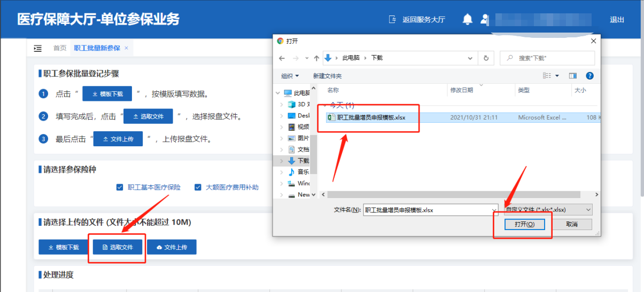Image resolution: width=644 pixels, height=292 pixels.
Task: Click the search magnifier icon in dialog
Action: (x=510, y=58)
